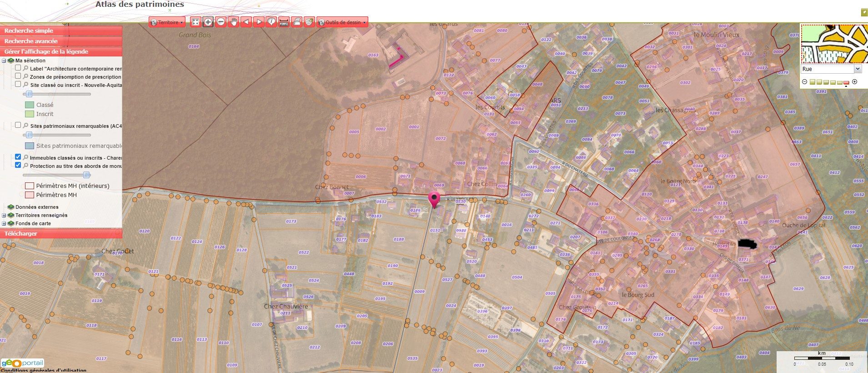Click the Télécharger panel header

61,233
